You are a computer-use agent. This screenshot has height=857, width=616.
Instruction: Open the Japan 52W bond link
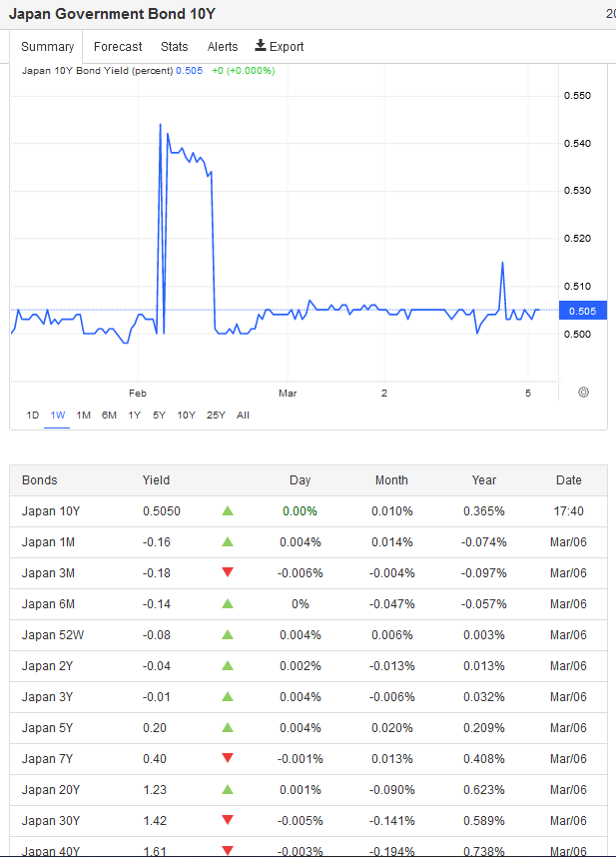53,635
